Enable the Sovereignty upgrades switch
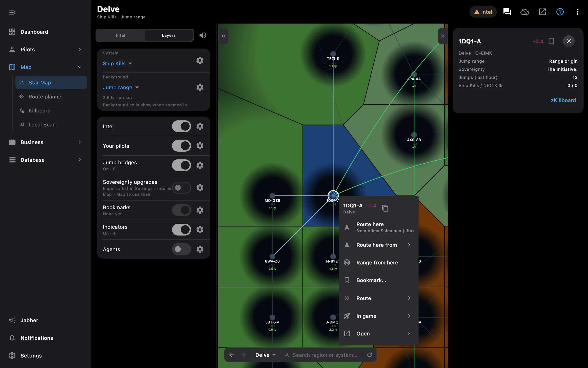This screenshot has width=588, height=368. pyautogui.click(x=181, y=188)
